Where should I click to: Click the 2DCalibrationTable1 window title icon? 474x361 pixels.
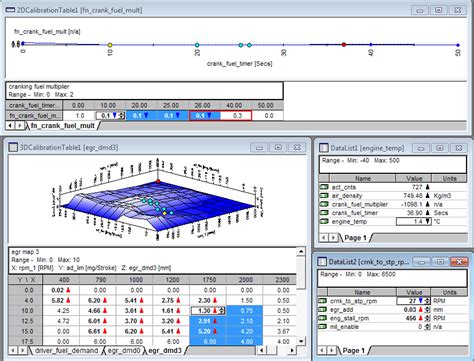(10, 10)
